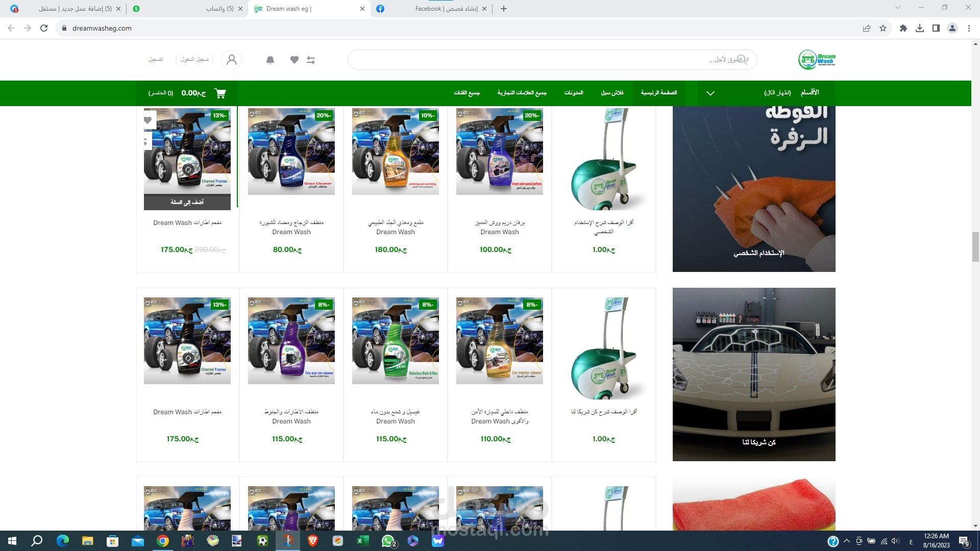Open WhatsApp from the taskbar

pyautogui.click(x=388, y=541)
